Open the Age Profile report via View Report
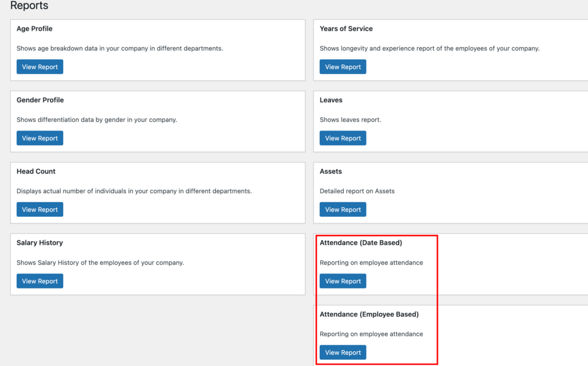Viewport: 588px width, 366px height. [40, 67]
